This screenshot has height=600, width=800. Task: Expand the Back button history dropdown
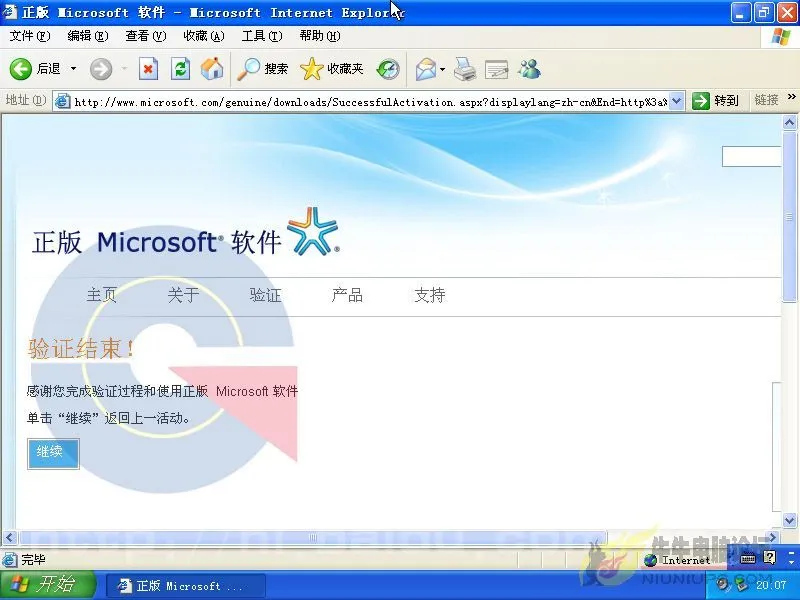72,69
